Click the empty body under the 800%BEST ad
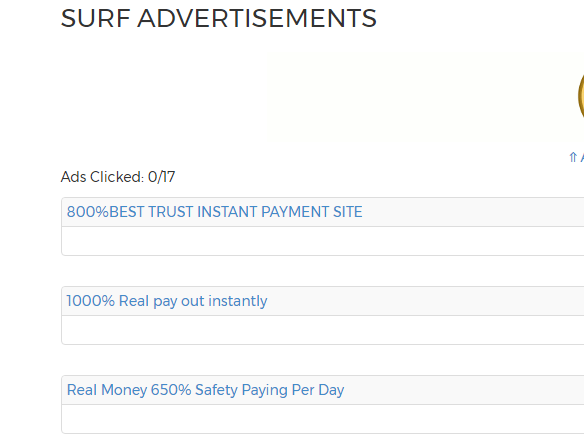The height and width of the screenshot is (438, 584). pyautogui.click(x=323, y=241)
